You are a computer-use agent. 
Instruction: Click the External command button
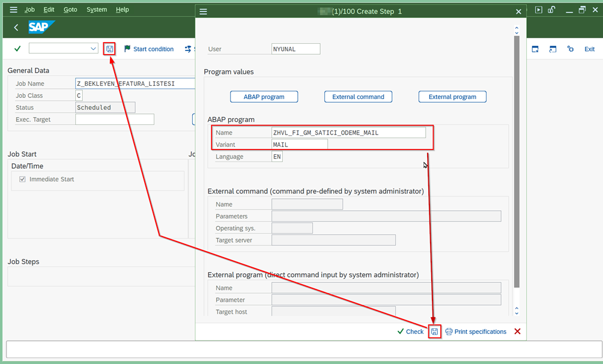coord(358,97)
